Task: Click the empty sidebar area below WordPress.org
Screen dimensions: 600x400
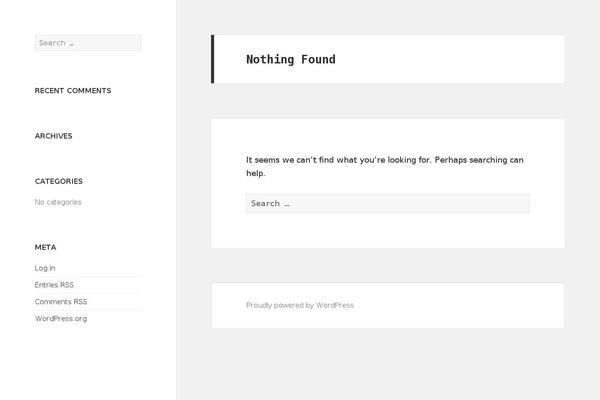Action: tap(88, 360)
